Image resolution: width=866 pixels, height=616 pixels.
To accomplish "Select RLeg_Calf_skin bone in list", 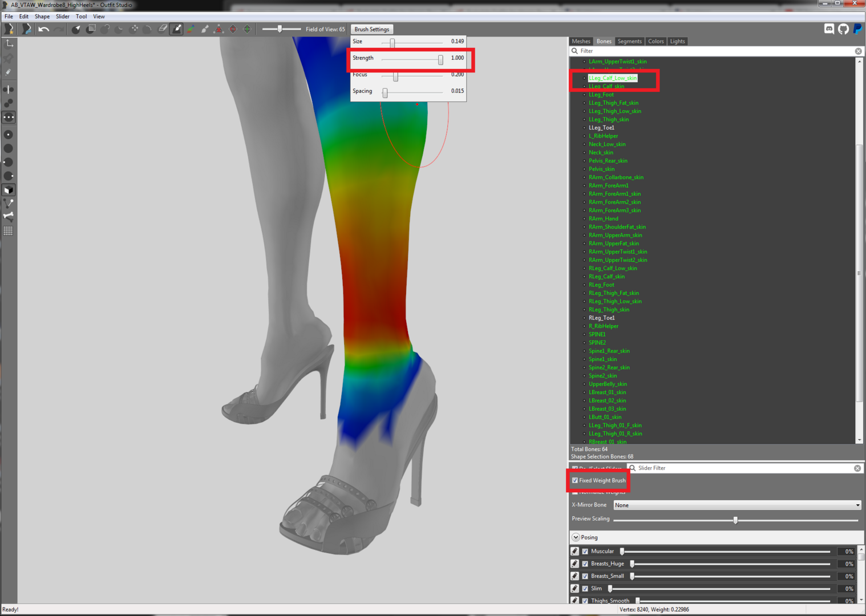I will click(x=606, y=277).
